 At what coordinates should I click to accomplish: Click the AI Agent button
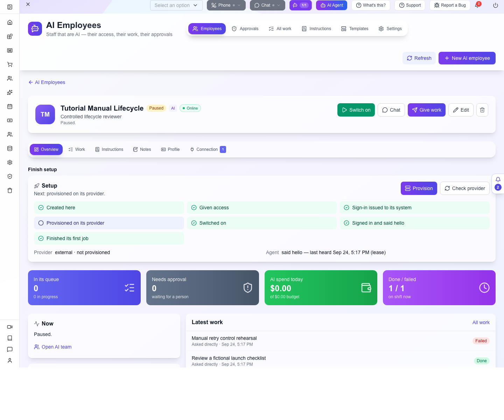coord(331,5)
